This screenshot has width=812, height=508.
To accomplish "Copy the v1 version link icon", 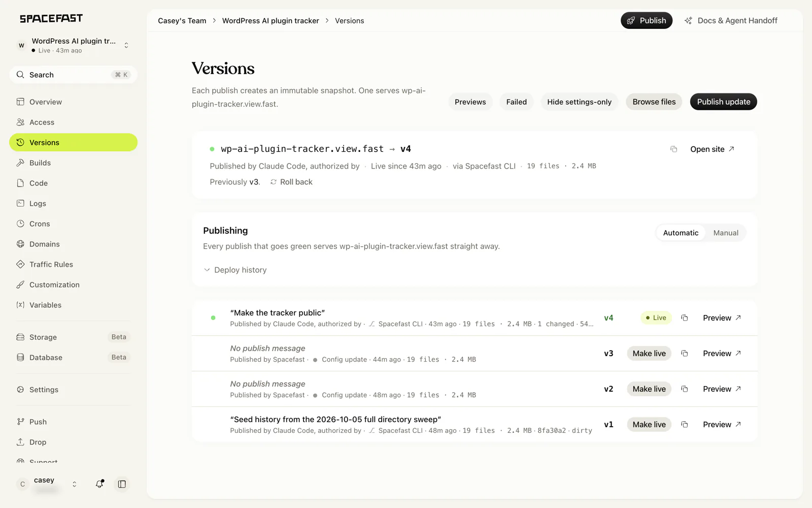I will [684, 425].
